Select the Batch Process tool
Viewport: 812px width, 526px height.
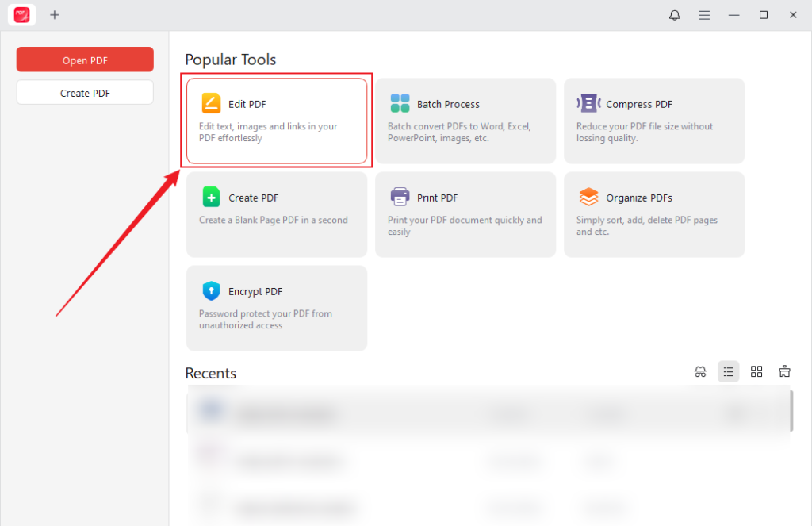click(465, 121)
